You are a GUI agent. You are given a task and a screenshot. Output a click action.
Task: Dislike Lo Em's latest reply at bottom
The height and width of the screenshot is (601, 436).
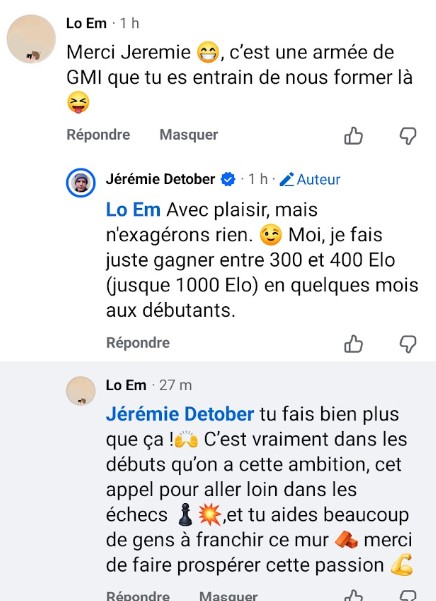(408, 595)
